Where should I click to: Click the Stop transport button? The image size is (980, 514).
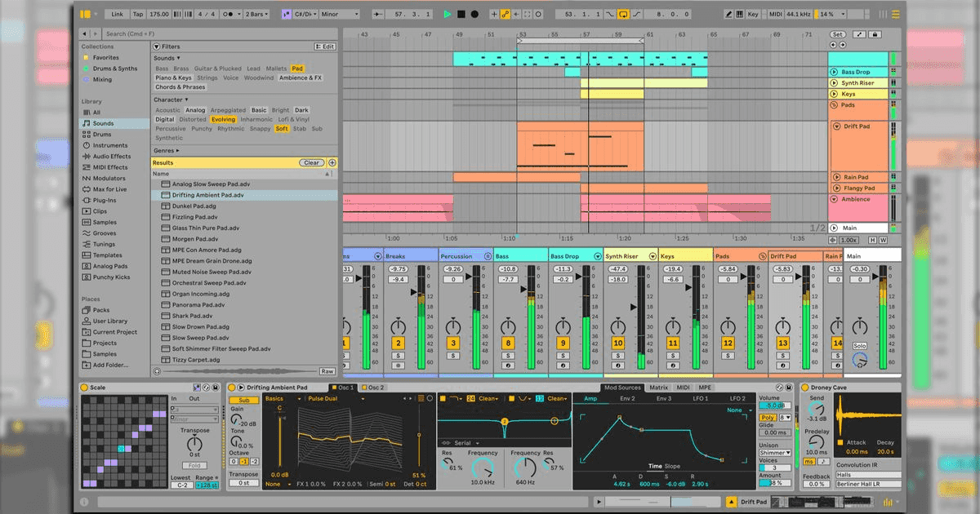click(461, 14)
